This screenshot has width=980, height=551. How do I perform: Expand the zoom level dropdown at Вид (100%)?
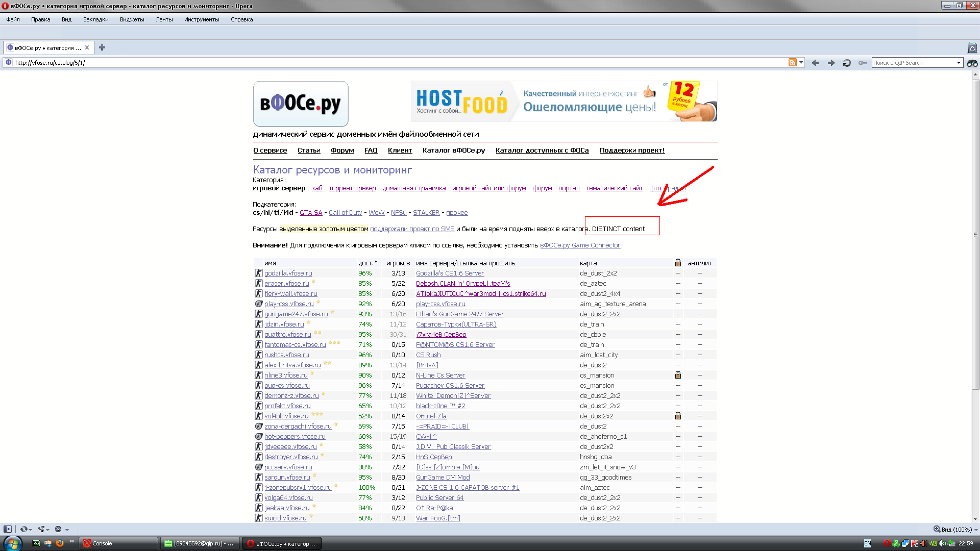(976, 530)
